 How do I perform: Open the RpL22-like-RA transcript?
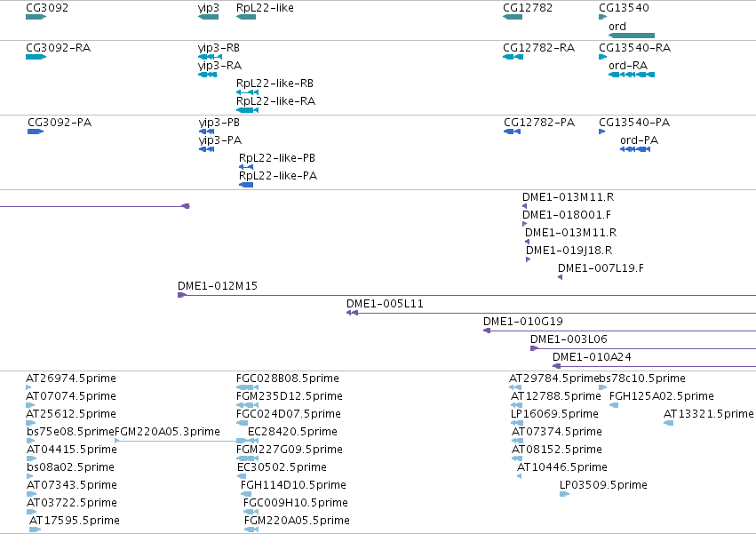tap(247, 110)
